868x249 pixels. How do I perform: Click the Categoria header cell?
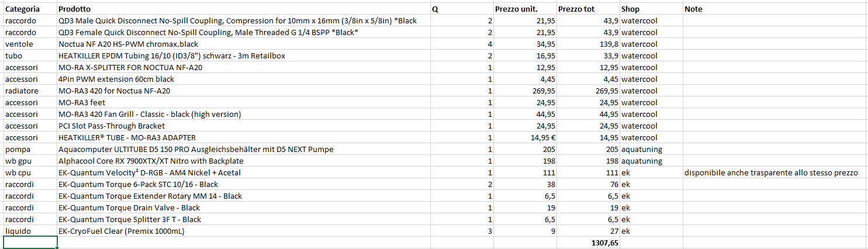click(x=23, y=9)
